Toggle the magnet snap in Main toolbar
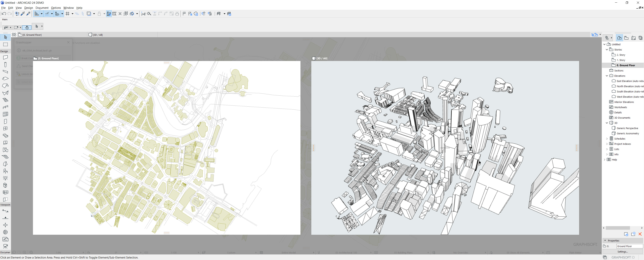Image resolution: width=644 pixels, height=260 pixels. [109, 14]
